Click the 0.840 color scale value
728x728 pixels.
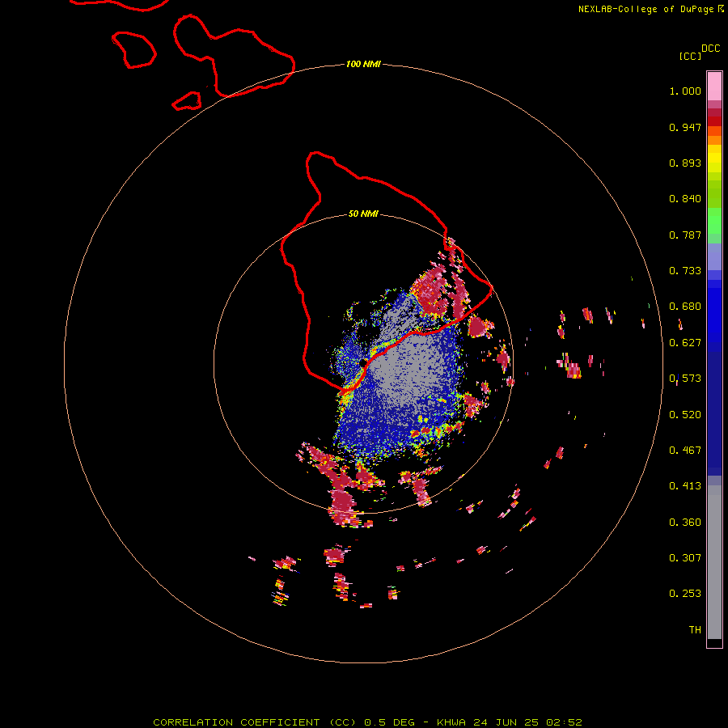tap(685, 199)
